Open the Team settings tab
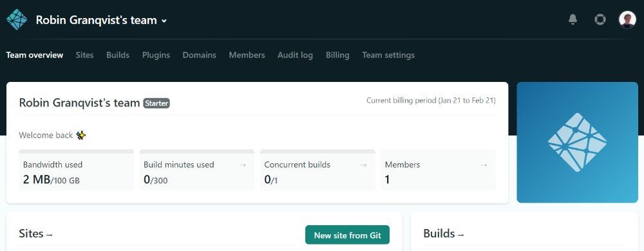 388,55
